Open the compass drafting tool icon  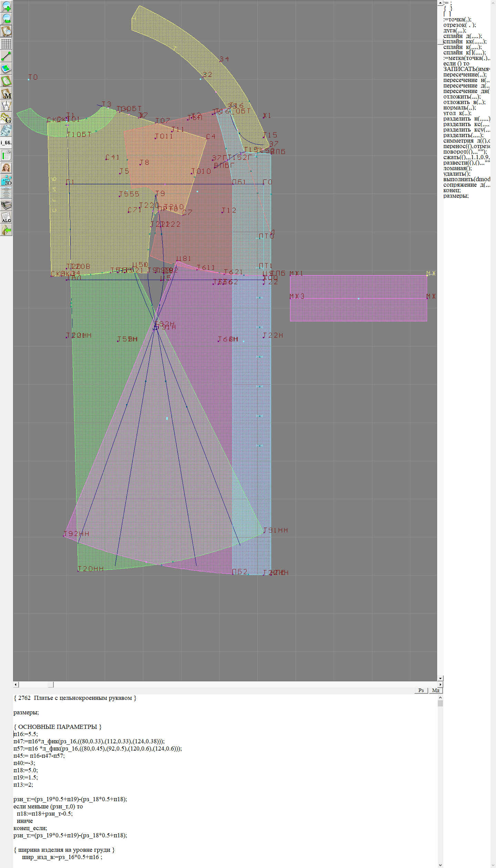click(x=6, y=106)
